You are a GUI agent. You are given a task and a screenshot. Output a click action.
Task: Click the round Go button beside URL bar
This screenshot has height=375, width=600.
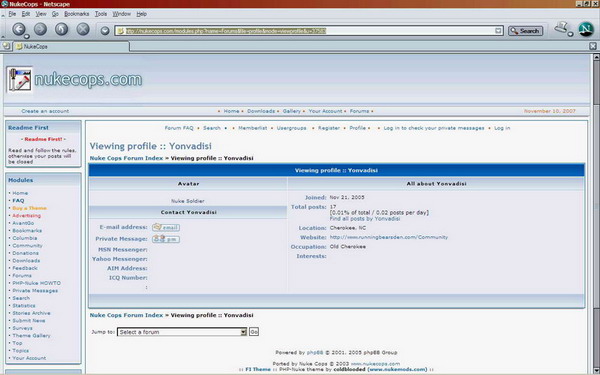click(x=105, y=31)
